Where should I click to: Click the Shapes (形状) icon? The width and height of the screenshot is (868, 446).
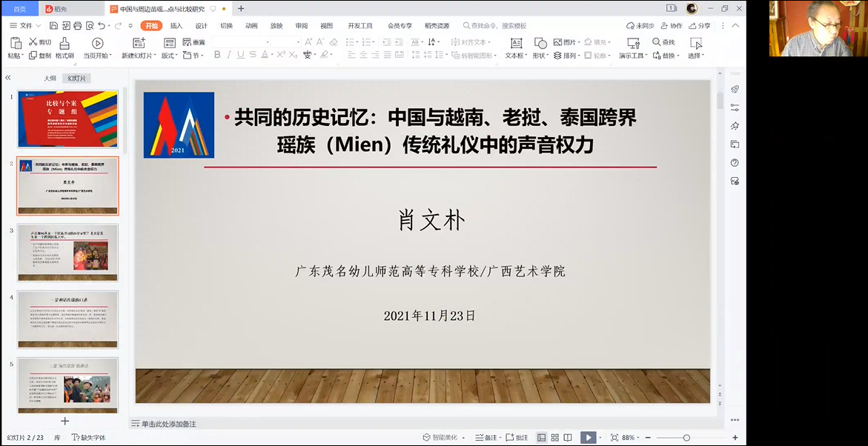540,44
